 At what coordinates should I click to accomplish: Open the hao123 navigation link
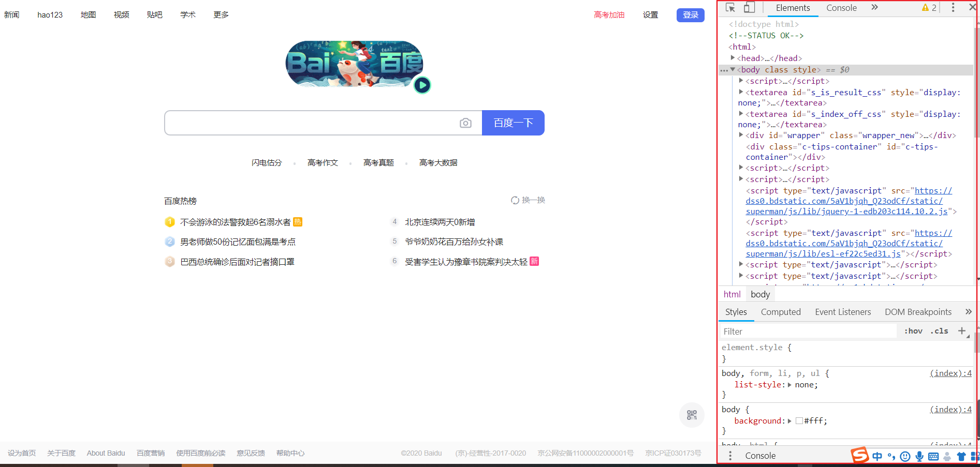coord(50,15)
